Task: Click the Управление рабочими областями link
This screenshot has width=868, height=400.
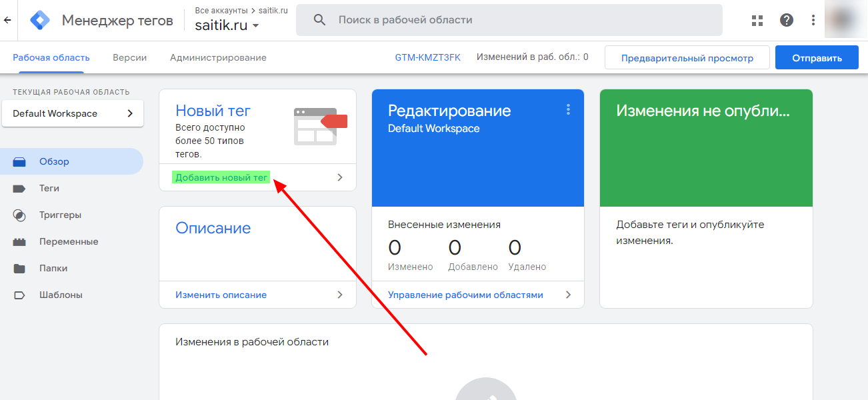Action: [465, 295]
